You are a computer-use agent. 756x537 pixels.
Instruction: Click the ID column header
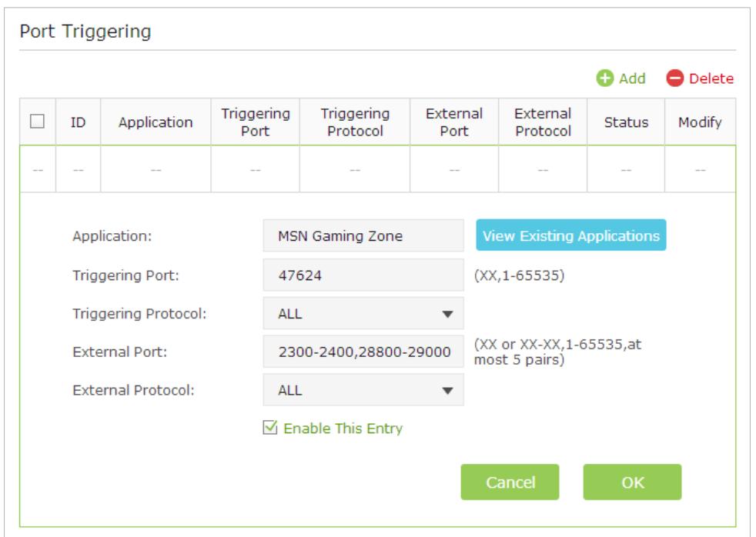pyautogui.click(x=78, y=122)
